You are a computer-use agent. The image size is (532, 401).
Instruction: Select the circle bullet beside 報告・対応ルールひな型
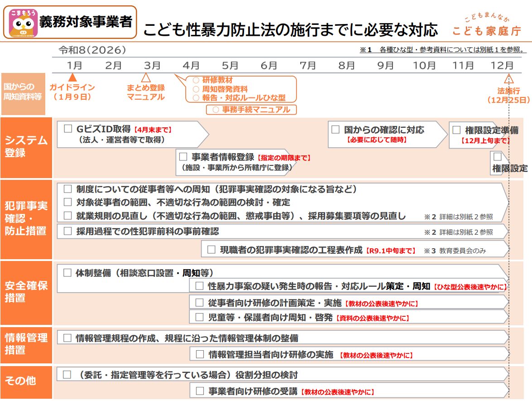[x=196, y=98]
